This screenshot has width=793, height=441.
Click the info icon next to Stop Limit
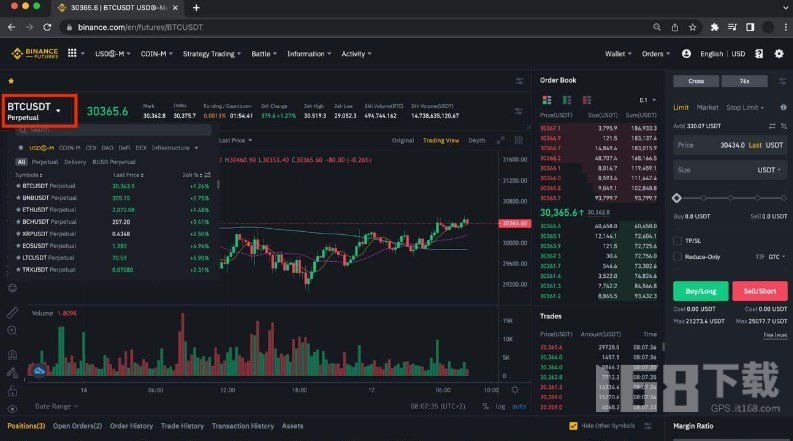click(783, 107)
